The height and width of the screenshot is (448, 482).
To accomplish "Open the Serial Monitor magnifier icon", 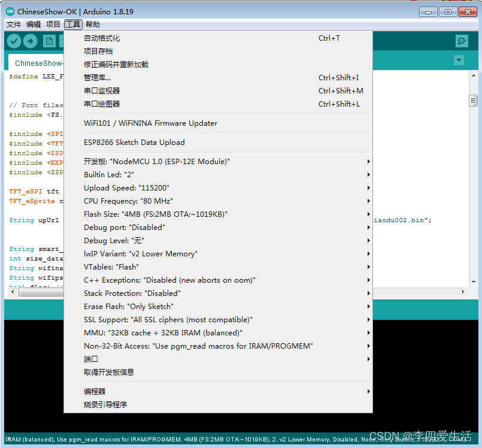I will (462, 41).
